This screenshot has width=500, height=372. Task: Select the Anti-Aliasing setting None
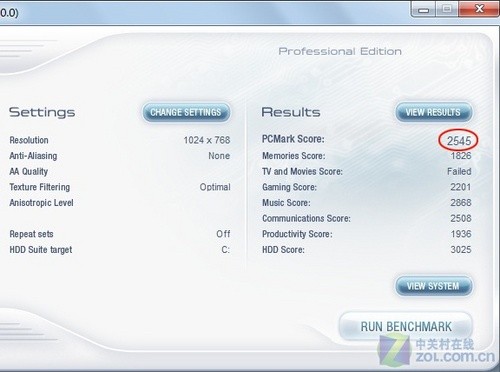(x=219, y=156)
